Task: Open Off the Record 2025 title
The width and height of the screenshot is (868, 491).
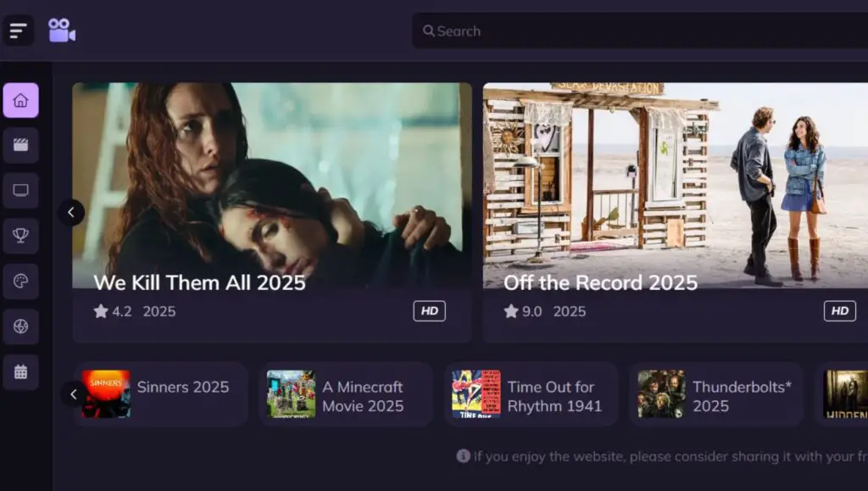Action: tap(600, 282)
